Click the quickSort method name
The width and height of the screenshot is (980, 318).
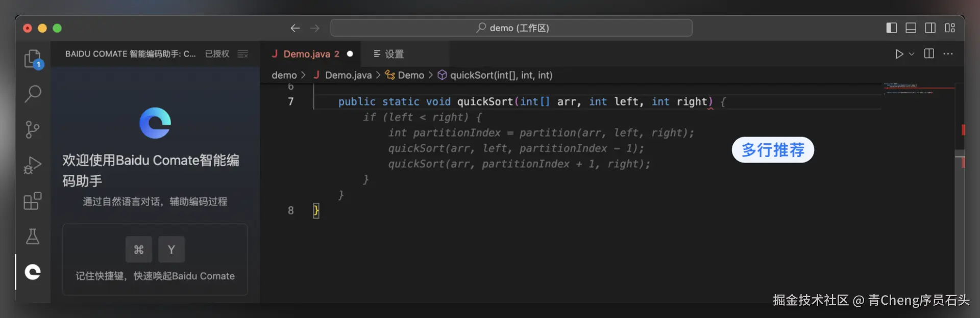tap(485, 101)
